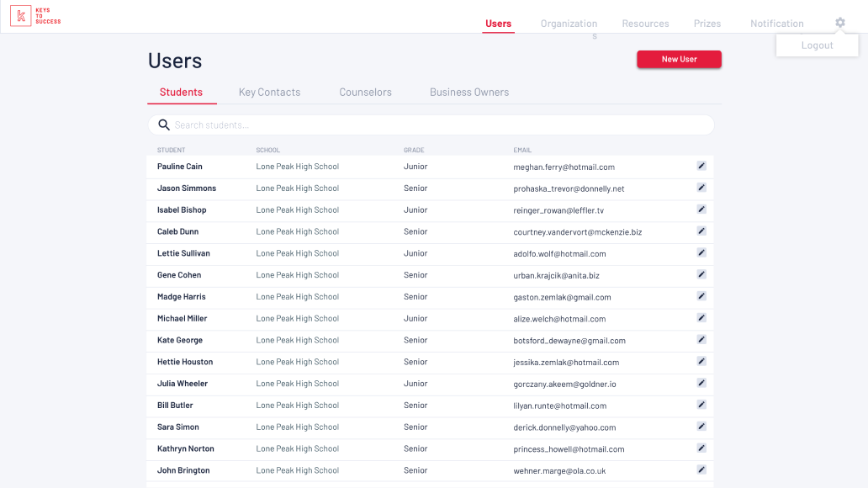Click the edit icon for Madge Harris

pos(701,296)
